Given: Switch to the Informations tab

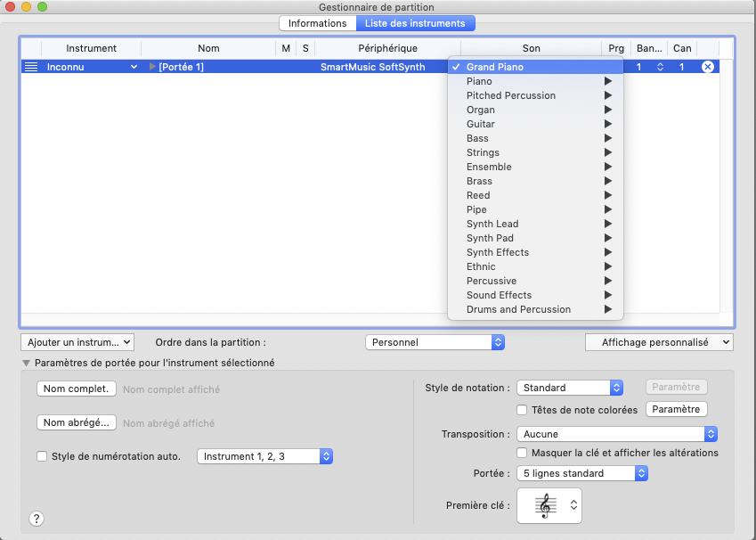Looking at the screenshot, I should point(317,23).
